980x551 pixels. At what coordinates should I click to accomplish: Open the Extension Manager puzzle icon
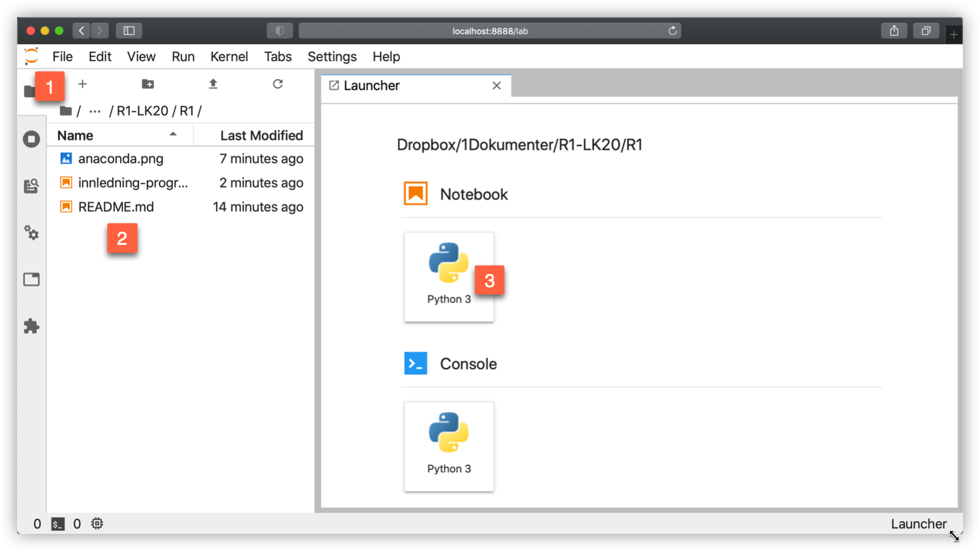[x=31, y=326]
